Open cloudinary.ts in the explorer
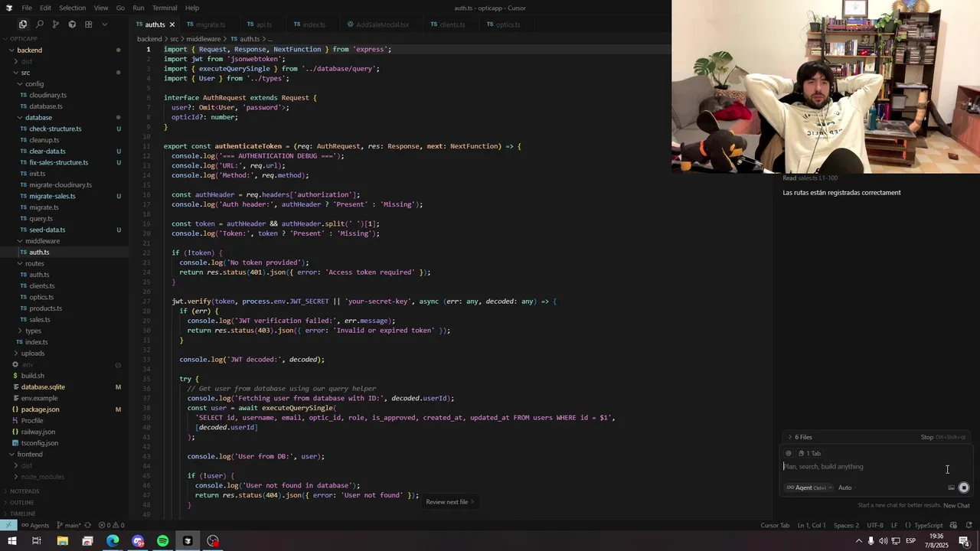Viewport: 980px width, 551px height. pyautogui.click(x=47, y=95)
